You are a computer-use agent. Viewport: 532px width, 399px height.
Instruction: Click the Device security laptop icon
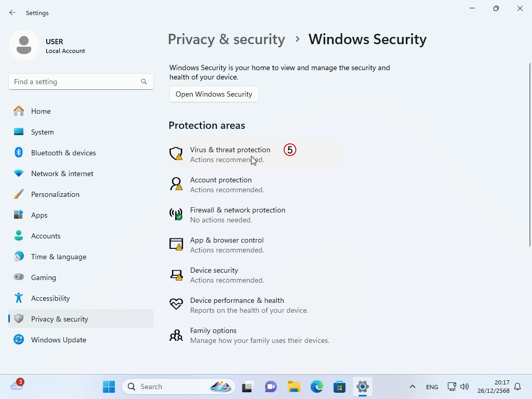[x=176, y=274]
